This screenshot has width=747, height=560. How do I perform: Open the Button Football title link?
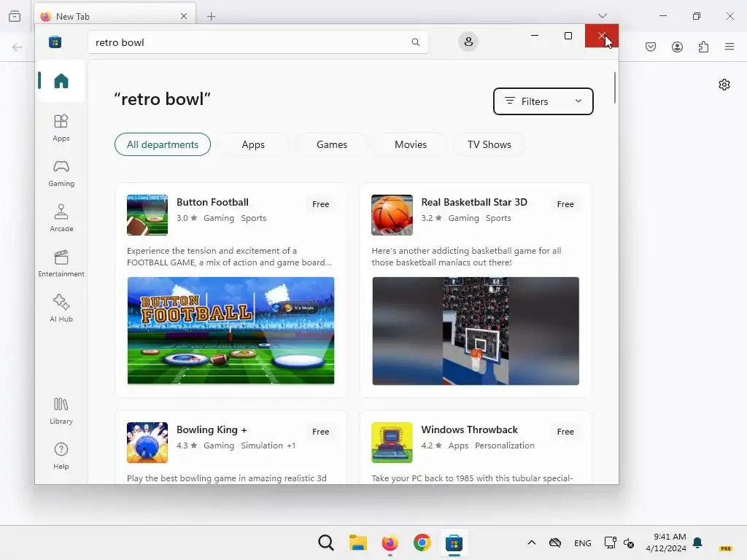pyautogui.click(x=212, y=202)
